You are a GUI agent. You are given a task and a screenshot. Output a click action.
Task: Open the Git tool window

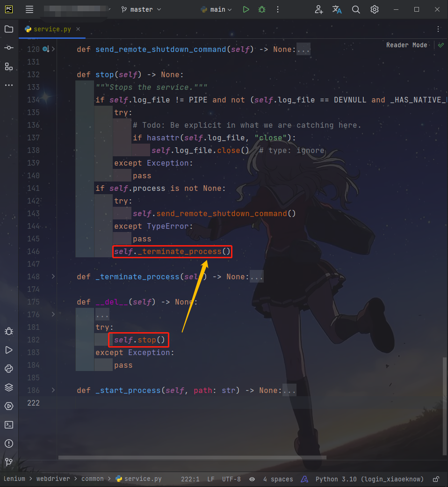coord(9,462)
